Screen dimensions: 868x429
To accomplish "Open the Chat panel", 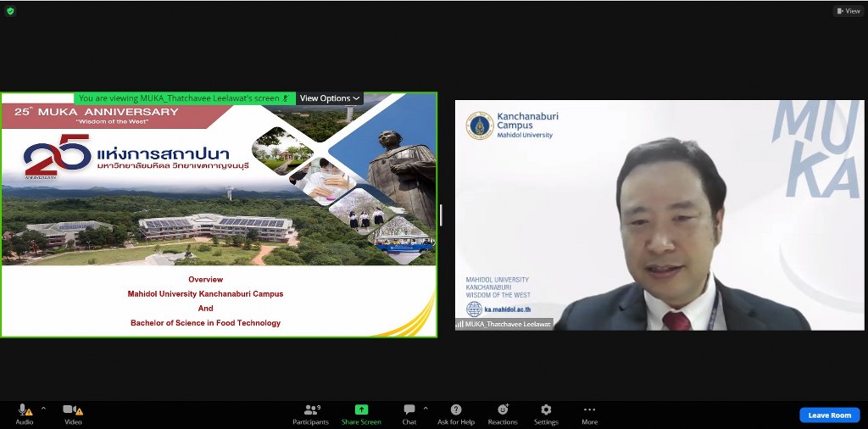I will click(409, 410).
